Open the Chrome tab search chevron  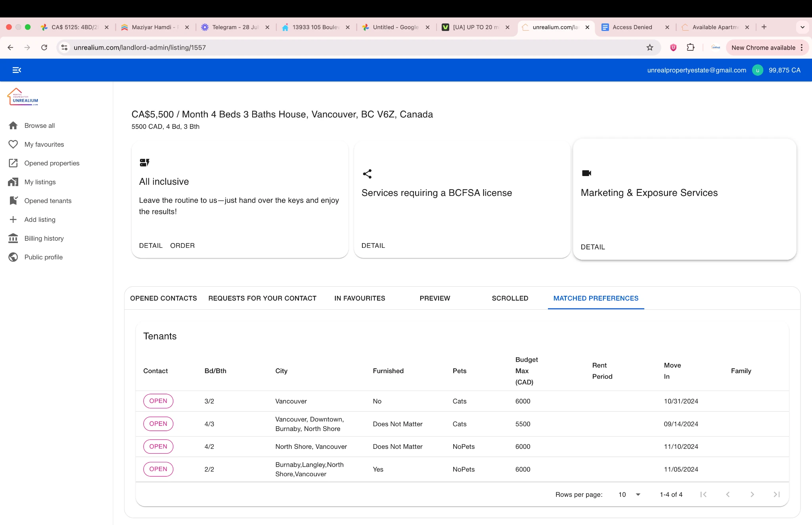[802, 27]
